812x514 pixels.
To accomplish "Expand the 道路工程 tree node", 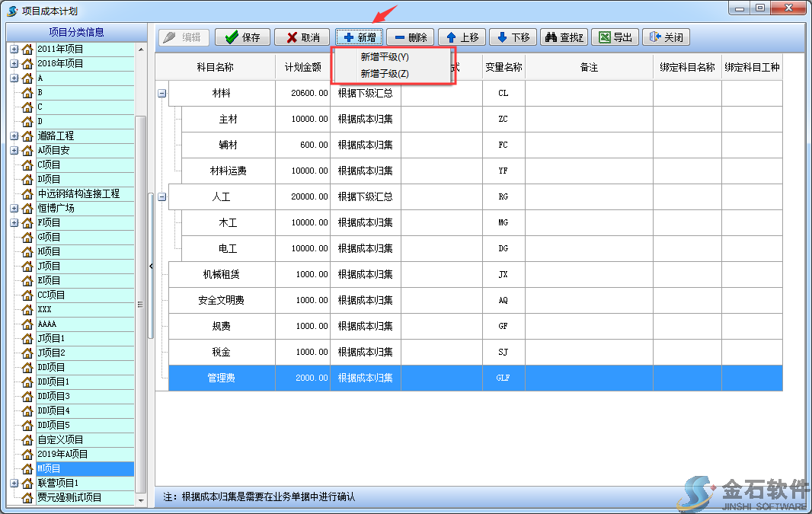I will [x=14, y=136].
